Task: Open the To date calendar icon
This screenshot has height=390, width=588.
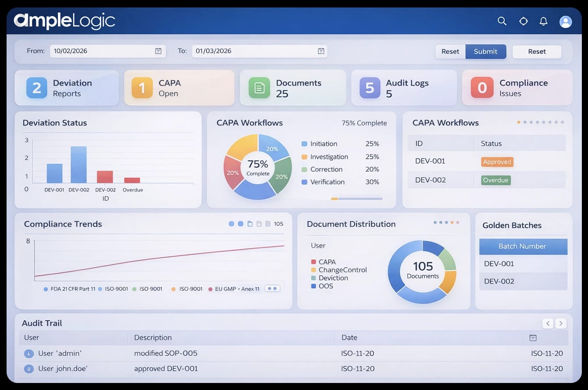Action: pos(321,51)
